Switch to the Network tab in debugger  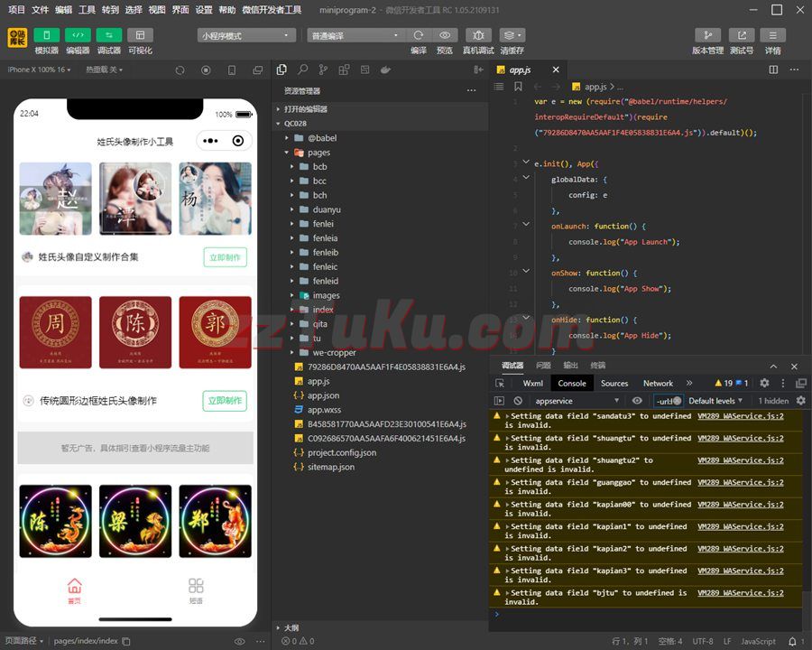[x=658, y=384]
